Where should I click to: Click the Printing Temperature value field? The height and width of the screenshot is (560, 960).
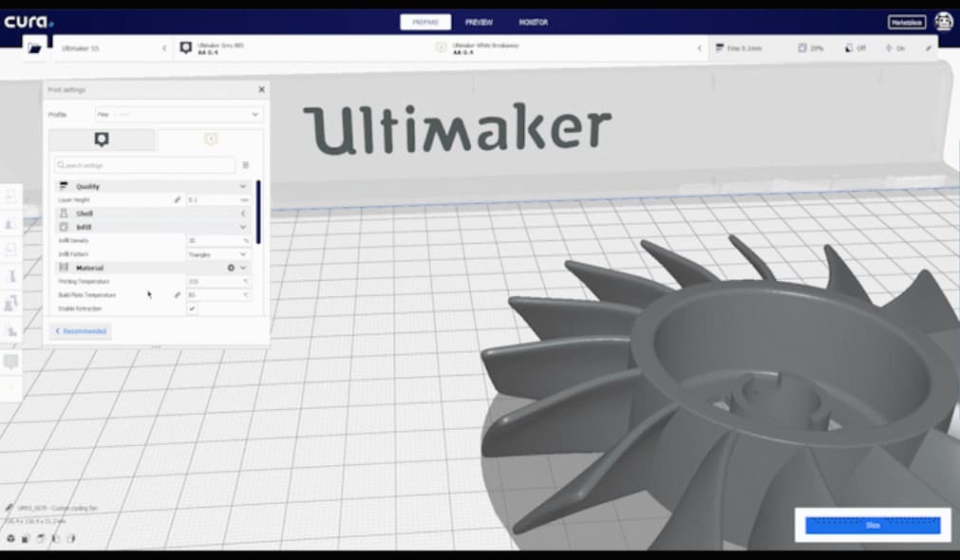coord(217,282)
